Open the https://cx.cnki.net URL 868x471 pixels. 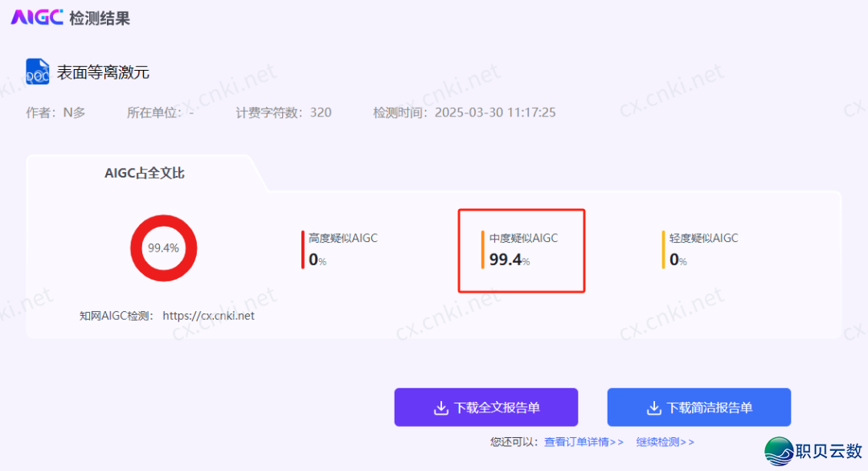coord(208,316)
